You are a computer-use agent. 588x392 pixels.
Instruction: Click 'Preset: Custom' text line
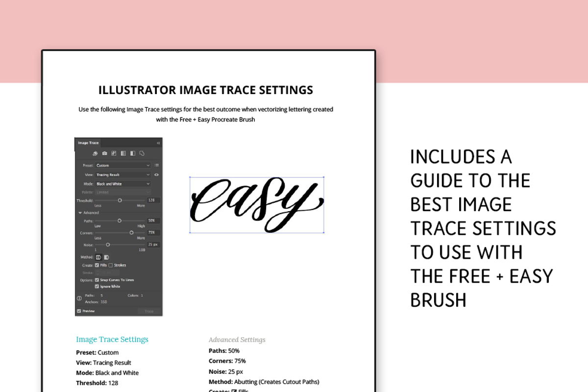coord(98,352)
